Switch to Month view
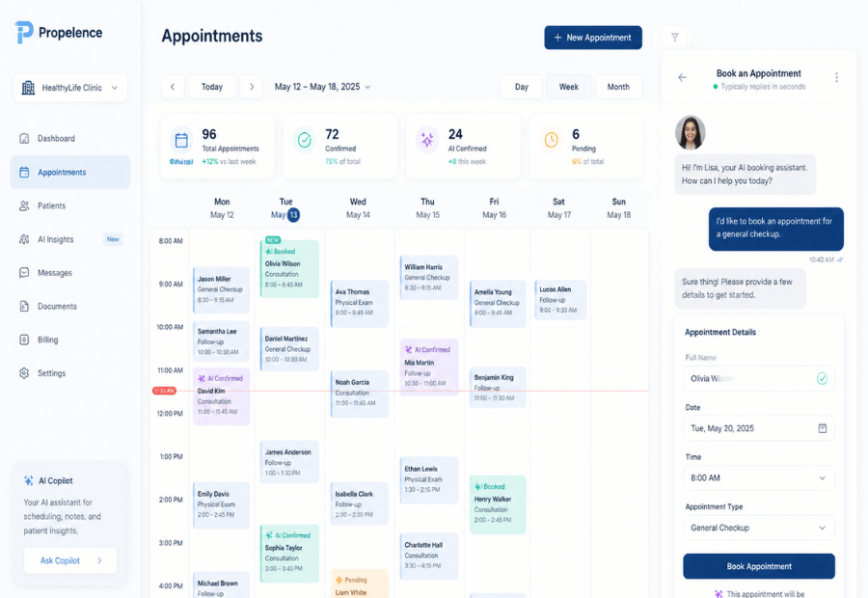 click(x=618, y=87)
